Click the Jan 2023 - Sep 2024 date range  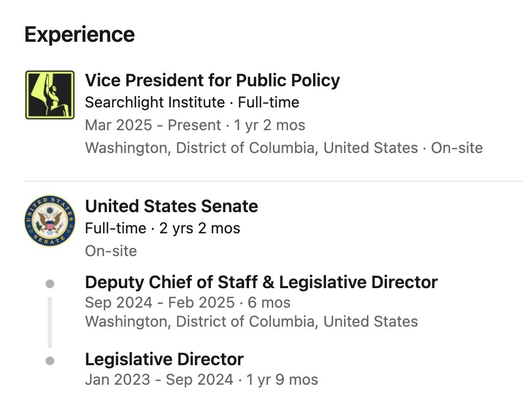click(159, 379)
